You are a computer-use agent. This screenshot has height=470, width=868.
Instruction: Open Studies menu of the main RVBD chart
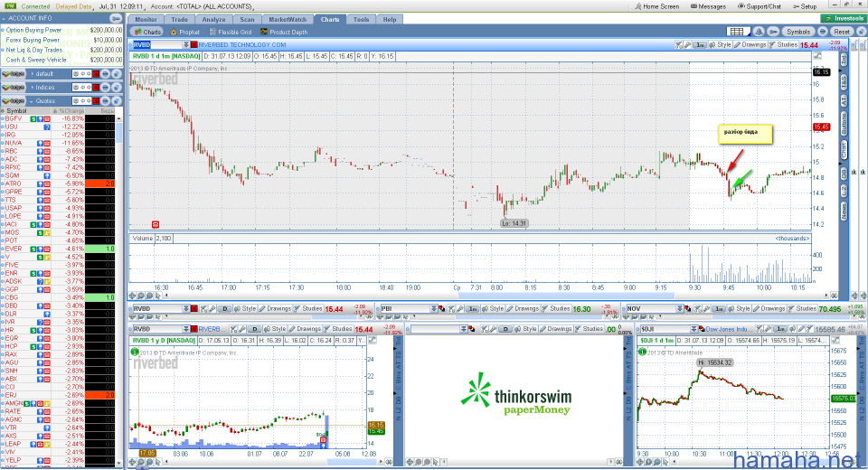pos(783,45)
